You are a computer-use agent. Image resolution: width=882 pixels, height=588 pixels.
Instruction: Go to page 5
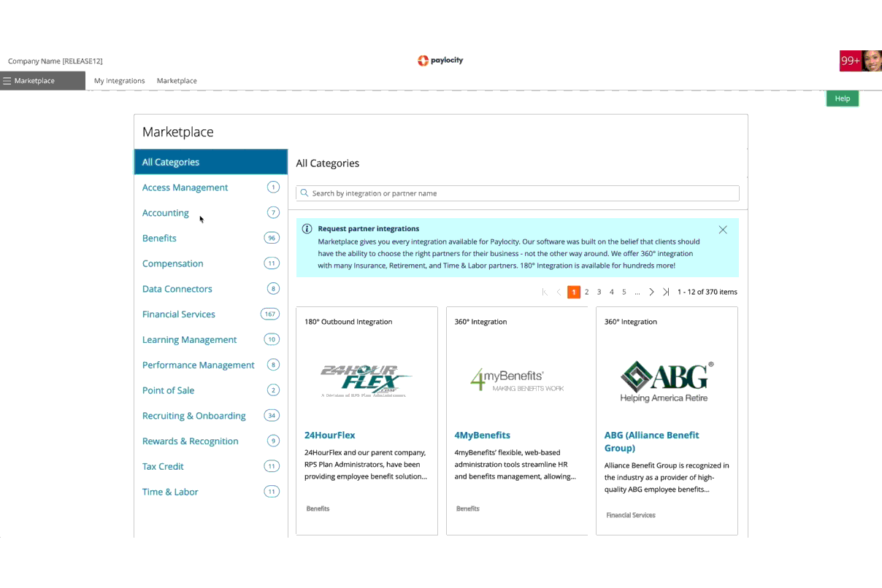coord(624,292)
